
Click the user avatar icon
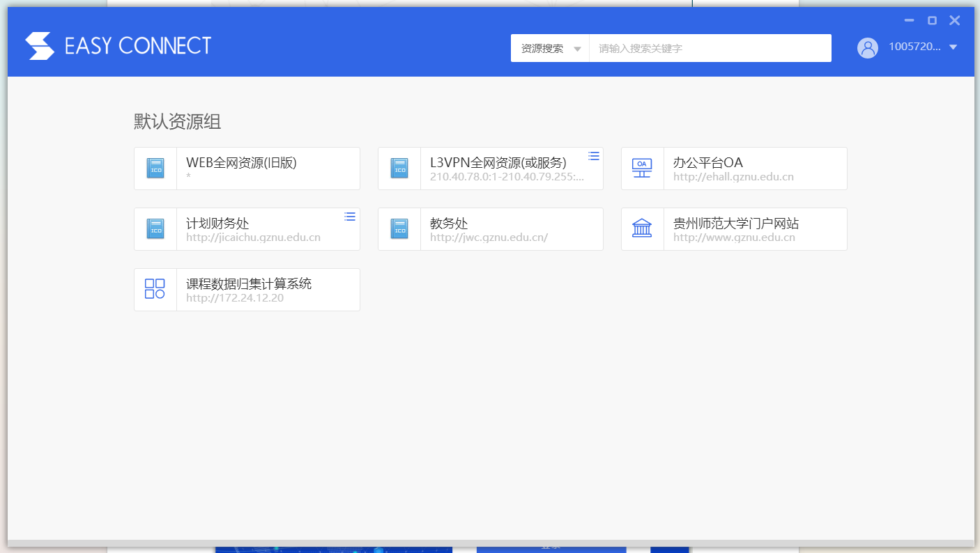pos(867,47)
